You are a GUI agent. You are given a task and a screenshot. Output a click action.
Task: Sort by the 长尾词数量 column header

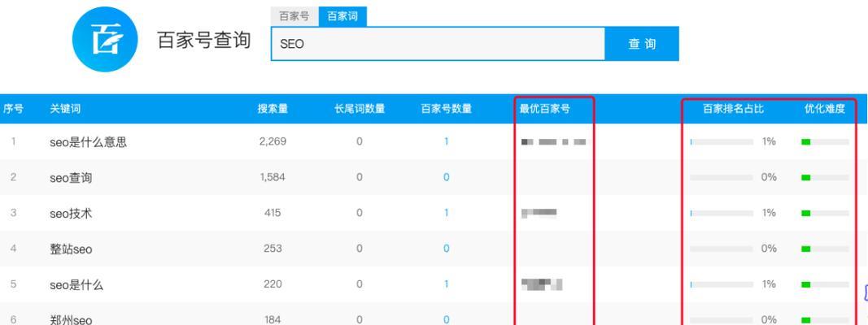pyautogui.click(x=360, y=109)
